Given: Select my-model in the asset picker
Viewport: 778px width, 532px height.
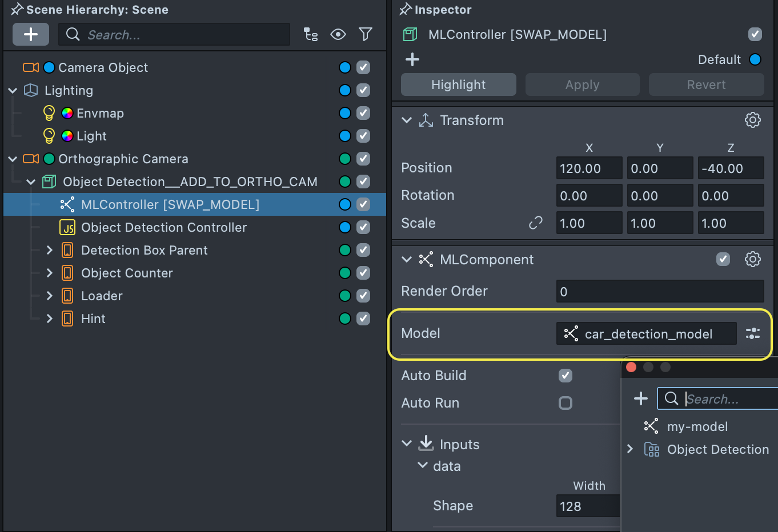Looking at the screenshot, I should coord(697,426).
